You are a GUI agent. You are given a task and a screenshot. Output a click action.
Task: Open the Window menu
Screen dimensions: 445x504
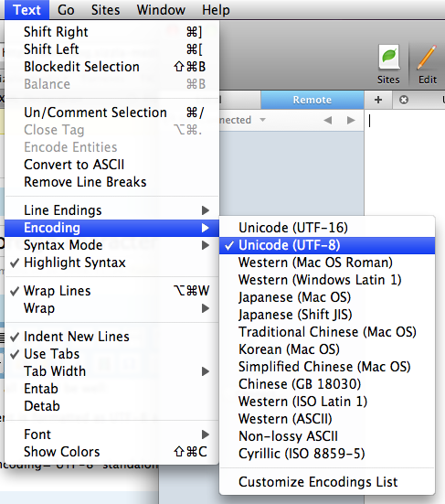click(161, 10)
